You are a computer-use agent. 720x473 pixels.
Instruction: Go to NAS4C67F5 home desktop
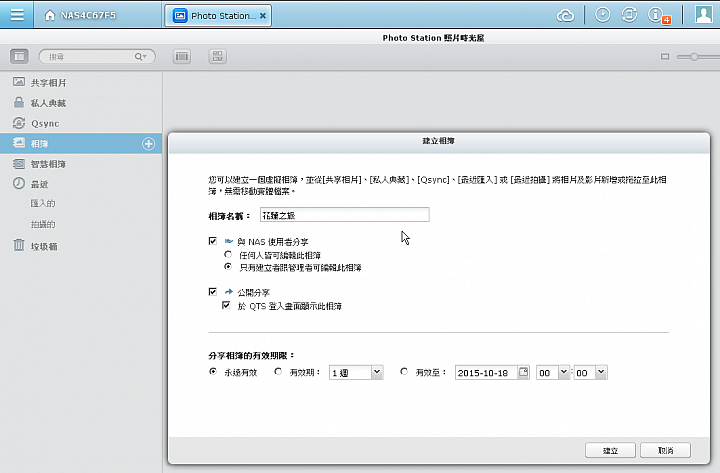pyautogui.click(x=80, y=15)
